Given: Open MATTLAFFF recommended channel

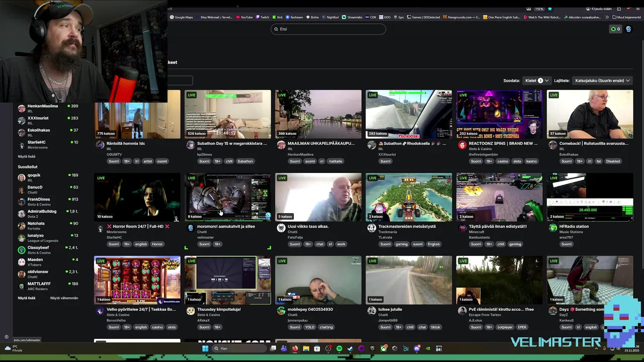Looking at the screenshot, I should 48,286.
